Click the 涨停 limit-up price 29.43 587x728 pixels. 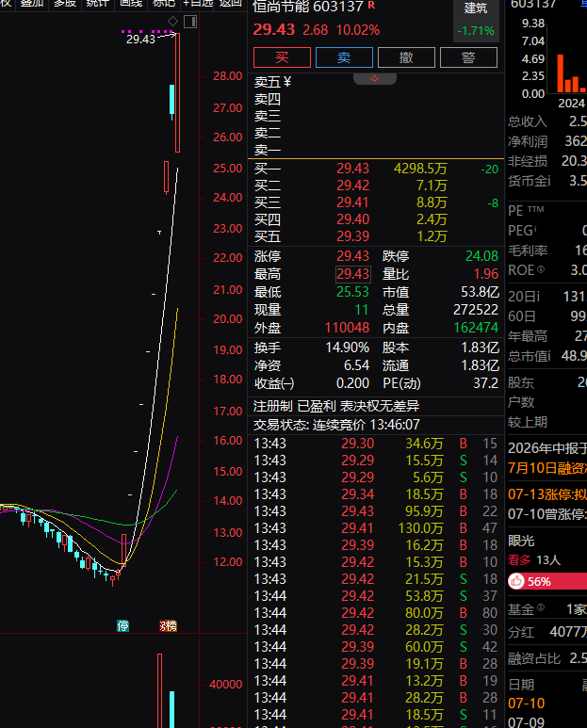pos(353,256)
